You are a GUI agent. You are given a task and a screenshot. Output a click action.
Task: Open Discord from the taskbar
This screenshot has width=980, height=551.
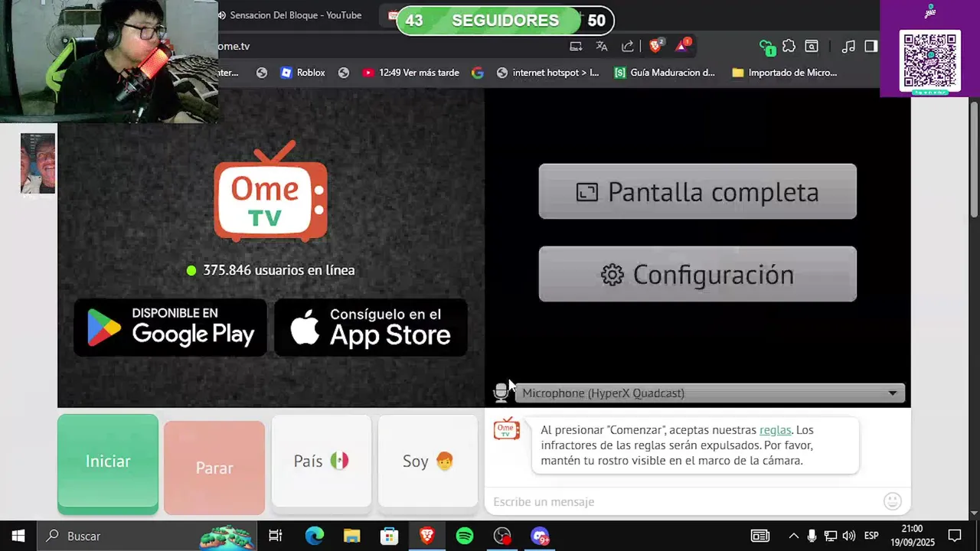point(540,536)
